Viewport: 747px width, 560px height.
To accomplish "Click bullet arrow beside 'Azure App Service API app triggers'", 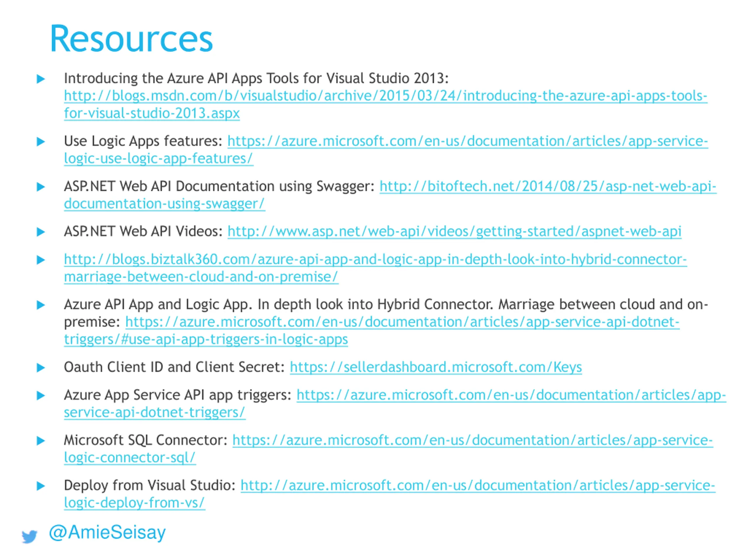I will [x=41, y=395].
